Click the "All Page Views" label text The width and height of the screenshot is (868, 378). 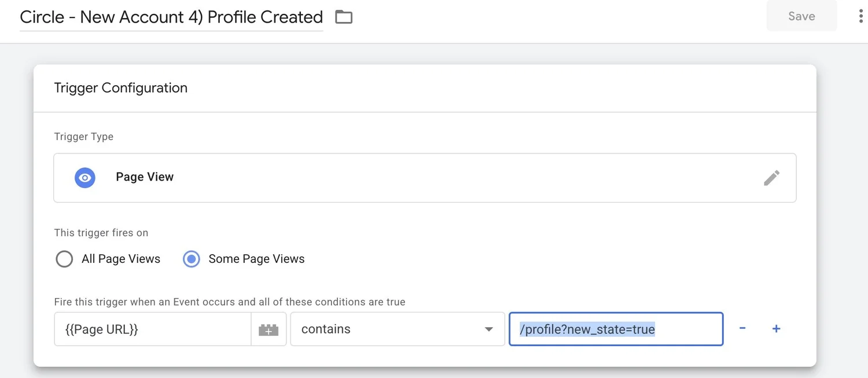click(120, 259)
